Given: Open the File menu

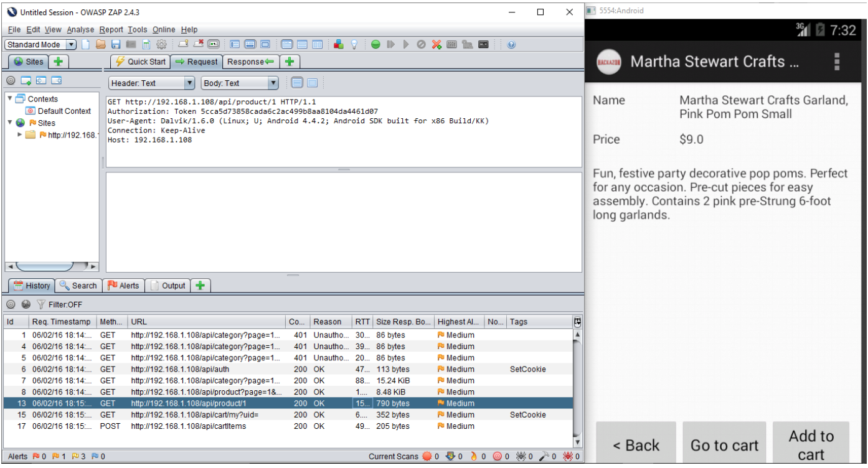Looking at the screenshot, I should (x=14, y=29).
